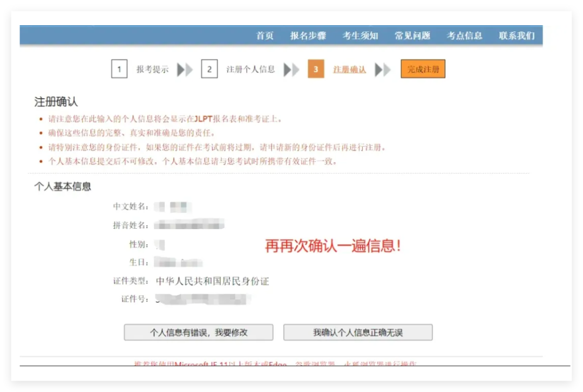Click arrows before 完成注册 button
Image resolution: width=583 pixels, height=392 pixels.
[x=383, y=70]
